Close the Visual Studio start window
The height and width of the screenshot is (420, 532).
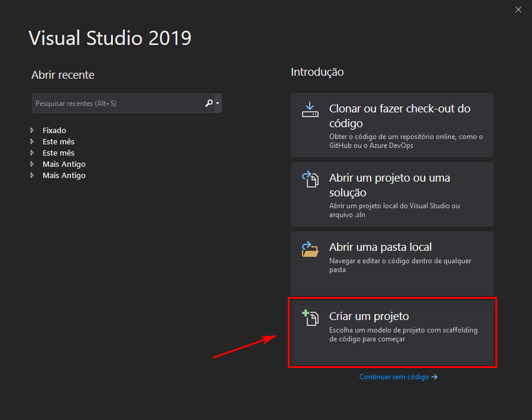518,9
